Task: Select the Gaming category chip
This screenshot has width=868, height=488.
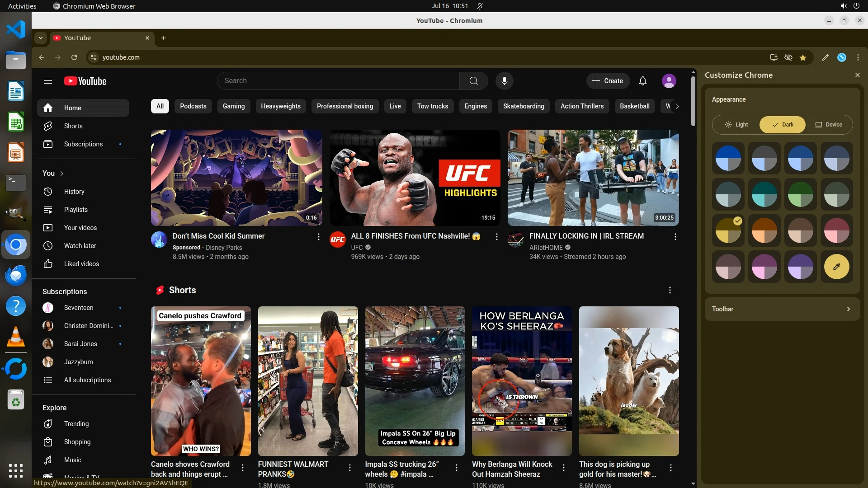Action: (233, 106)
